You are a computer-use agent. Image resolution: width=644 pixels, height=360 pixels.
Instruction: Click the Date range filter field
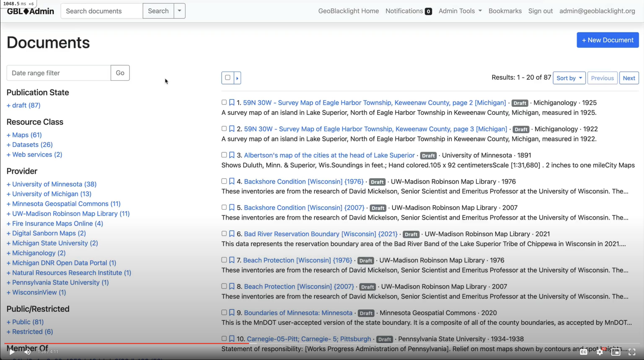(59, 73)
